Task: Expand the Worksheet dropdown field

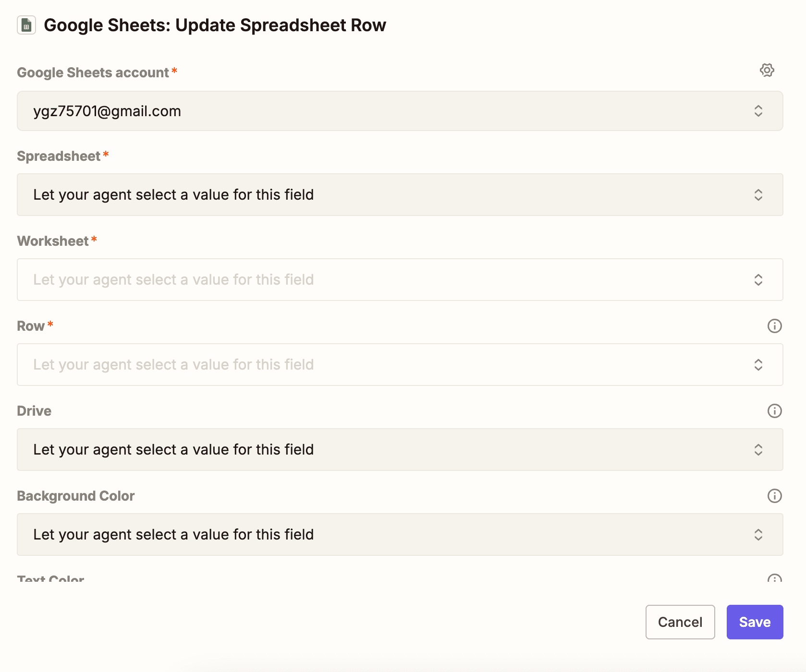Action: coord(384,280)
